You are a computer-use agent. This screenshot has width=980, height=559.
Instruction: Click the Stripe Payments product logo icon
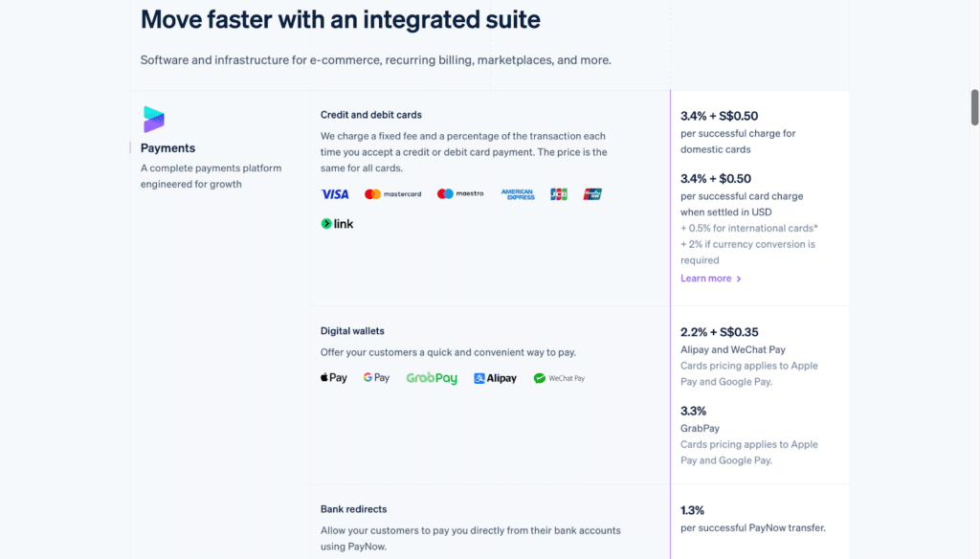click(153, 119)
